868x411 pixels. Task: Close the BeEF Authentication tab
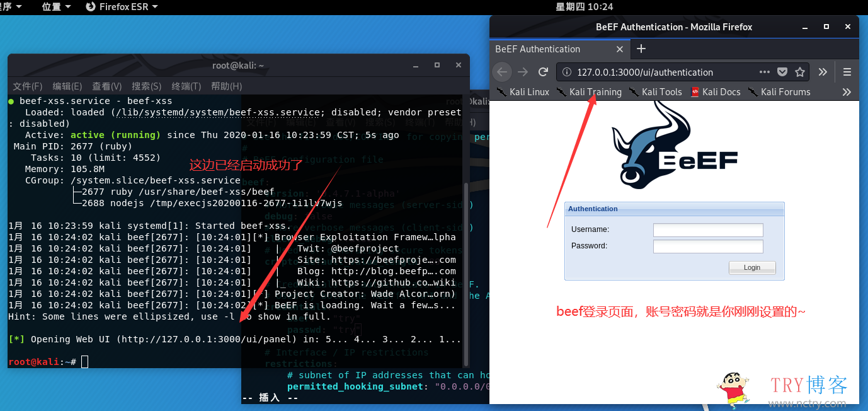620,49
